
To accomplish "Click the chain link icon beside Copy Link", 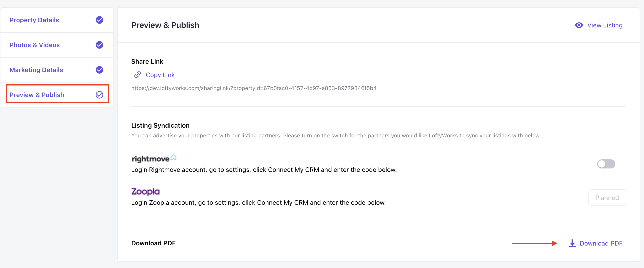I will tap(138, 75).
